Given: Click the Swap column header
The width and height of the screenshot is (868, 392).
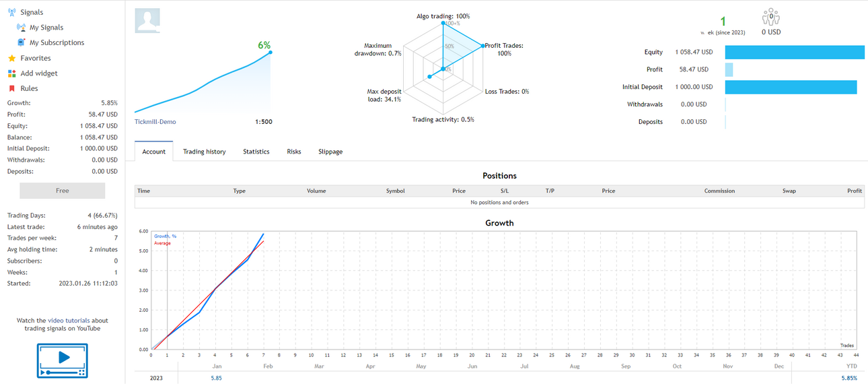Looking at the screenshot, I should 789,191.
